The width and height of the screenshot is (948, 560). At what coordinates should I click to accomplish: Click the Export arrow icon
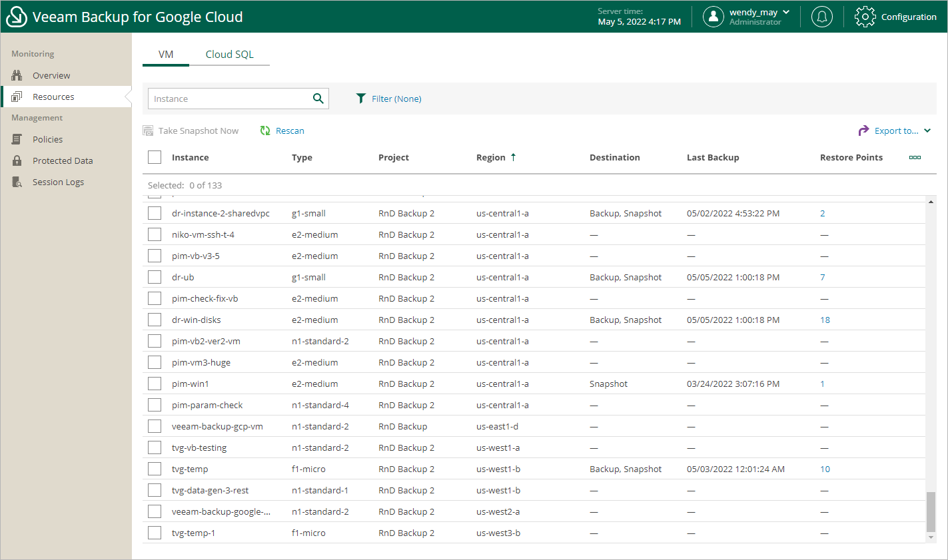(x=863, y=131)
